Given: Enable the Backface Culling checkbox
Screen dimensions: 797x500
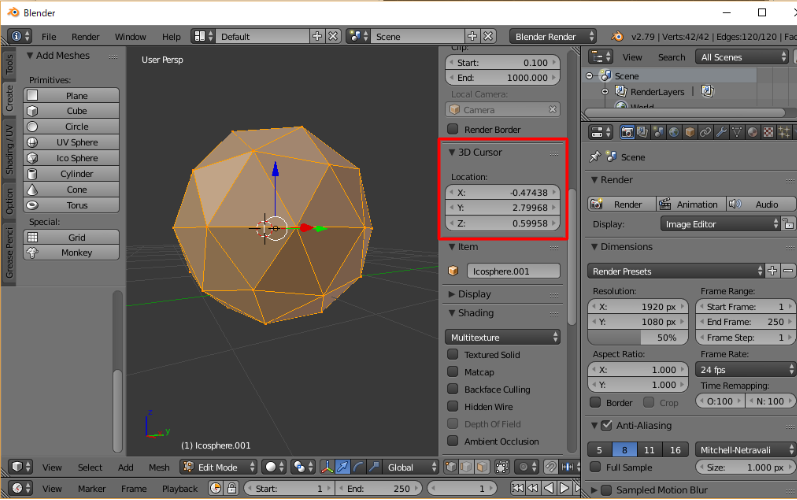Looking at the screenshot, I should tap(452, 389).
